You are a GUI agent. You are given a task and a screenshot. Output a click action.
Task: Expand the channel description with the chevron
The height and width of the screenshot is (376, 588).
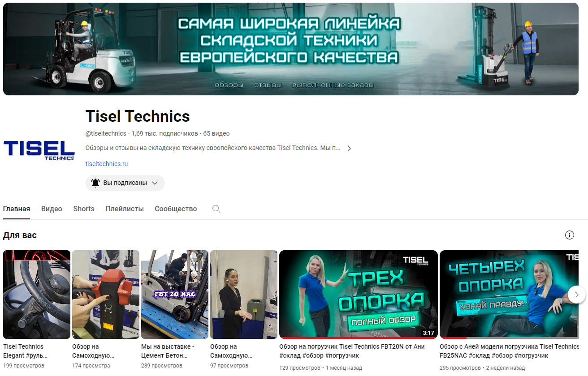pyautogui.click(x=349, y=148)
